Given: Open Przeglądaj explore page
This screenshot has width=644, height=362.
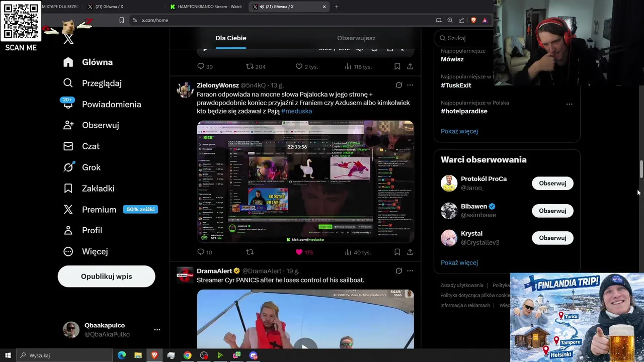Looking at the screenshot, I should click(93, 83).
